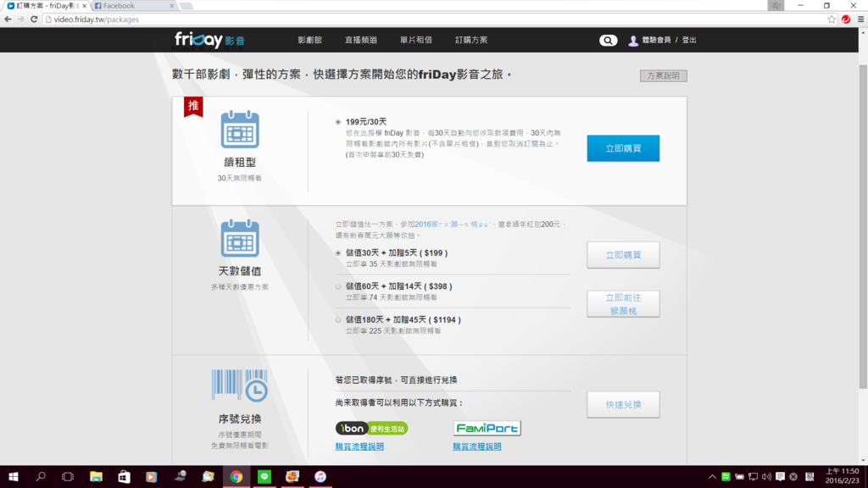Click the friDay 影音 logo
This screenshot has width=868, height=488.
click(210, 40)
